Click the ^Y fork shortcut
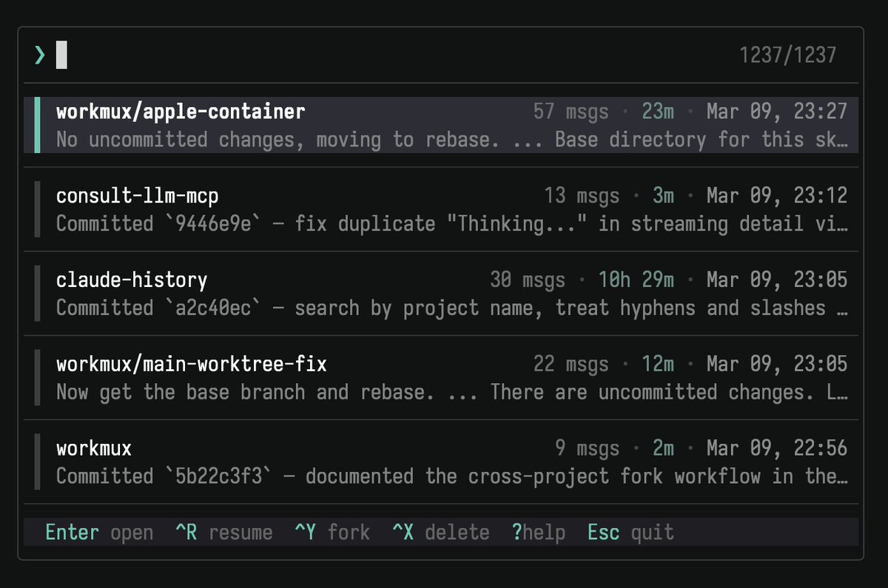This screenshot has height=588, width=888. coord(332,533)
